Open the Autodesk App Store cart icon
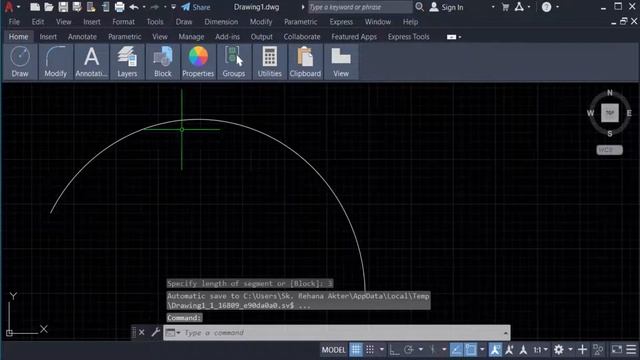Viewport: 640px width, 360px height. tap(505, 7)
